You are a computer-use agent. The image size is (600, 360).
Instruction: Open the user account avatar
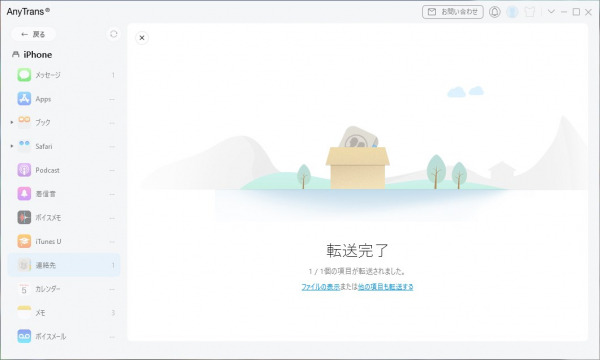tap(512, 12)
